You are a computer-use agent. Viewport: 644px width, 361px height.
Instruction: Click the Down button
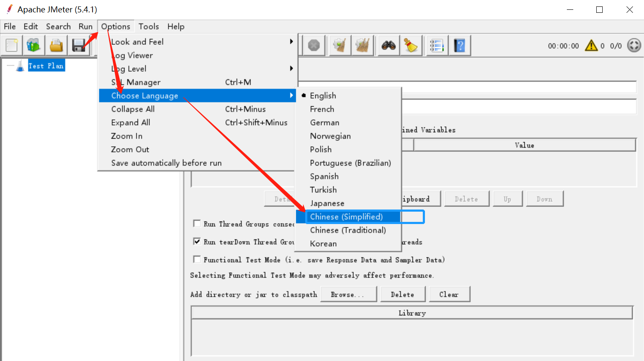click(x=545, y=199)
